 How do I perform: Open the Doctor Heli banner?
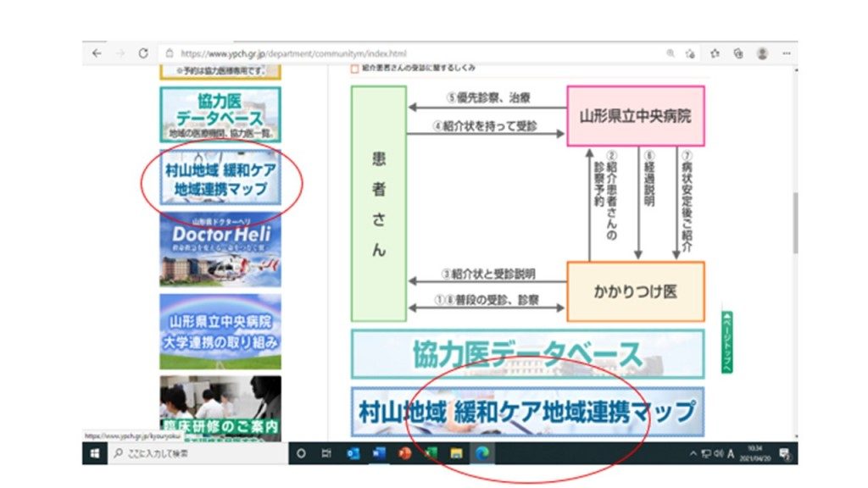click(x=220, y=250)
